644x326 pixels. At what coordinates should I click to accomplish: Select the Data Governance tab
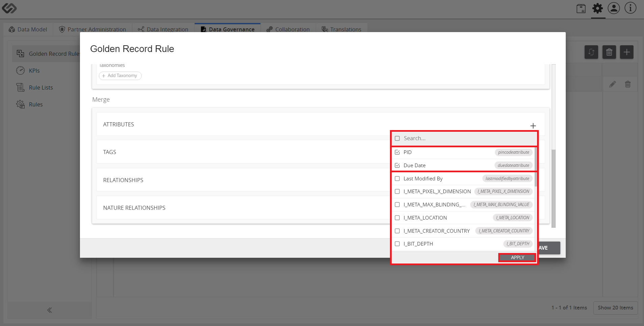point(227,29)
